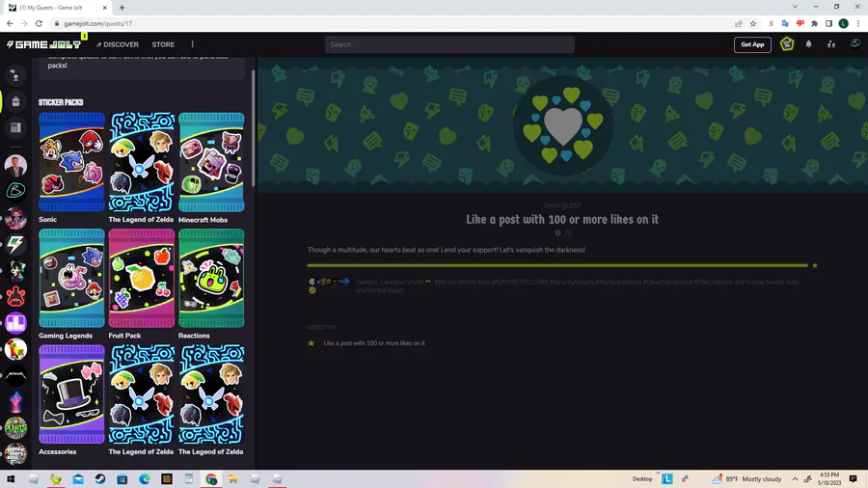Open the lightning bolt community icon
This screenshot has width=868, height=488.
(15, 244)
